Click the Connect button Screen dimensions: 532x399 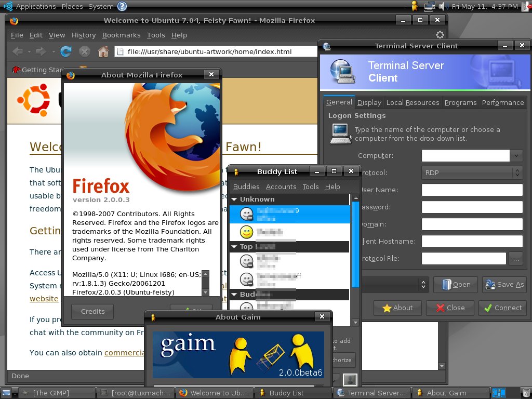point(503,308)
